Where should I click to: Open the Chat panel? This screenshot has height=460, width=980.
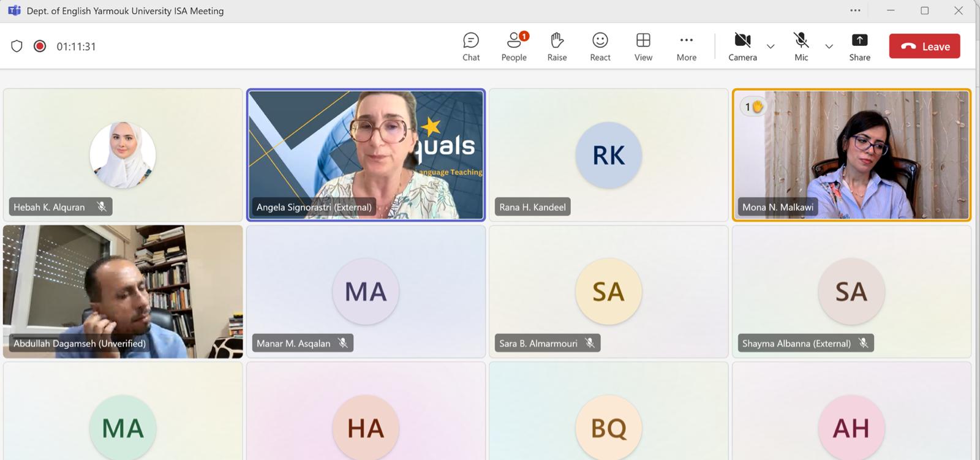(x=471, y=47)
